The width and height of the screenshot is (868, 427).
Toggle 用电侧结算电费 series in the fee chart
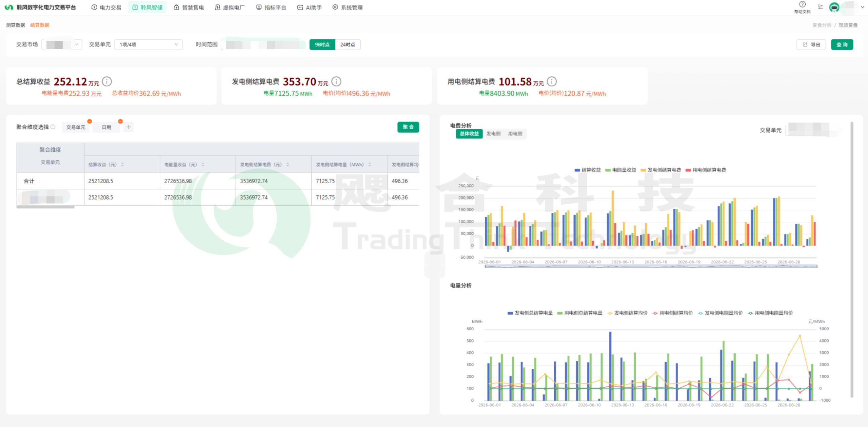(706, 170)
